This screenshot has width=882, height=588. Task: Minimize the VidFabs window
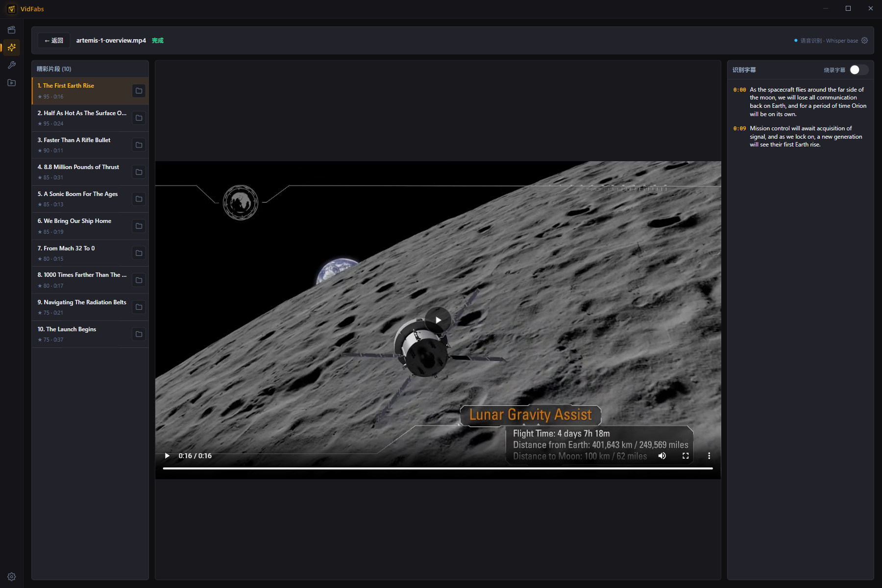[826, 8]
